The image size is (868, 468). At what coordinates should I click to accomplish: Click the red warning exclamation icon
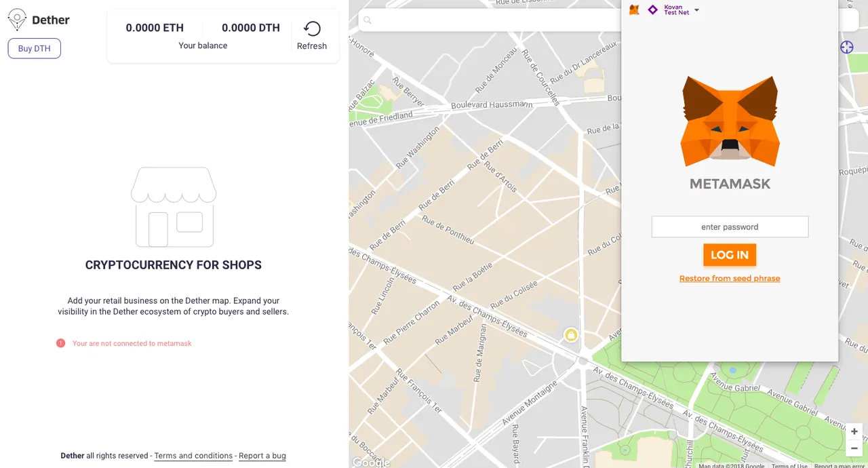[x=60, y=343]
